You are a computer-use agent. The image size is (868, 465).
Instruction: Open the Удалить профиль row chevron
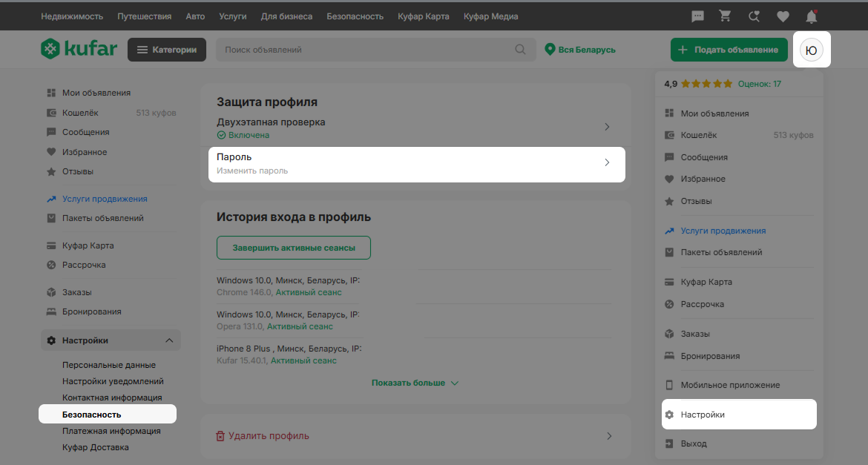[609, 436]
